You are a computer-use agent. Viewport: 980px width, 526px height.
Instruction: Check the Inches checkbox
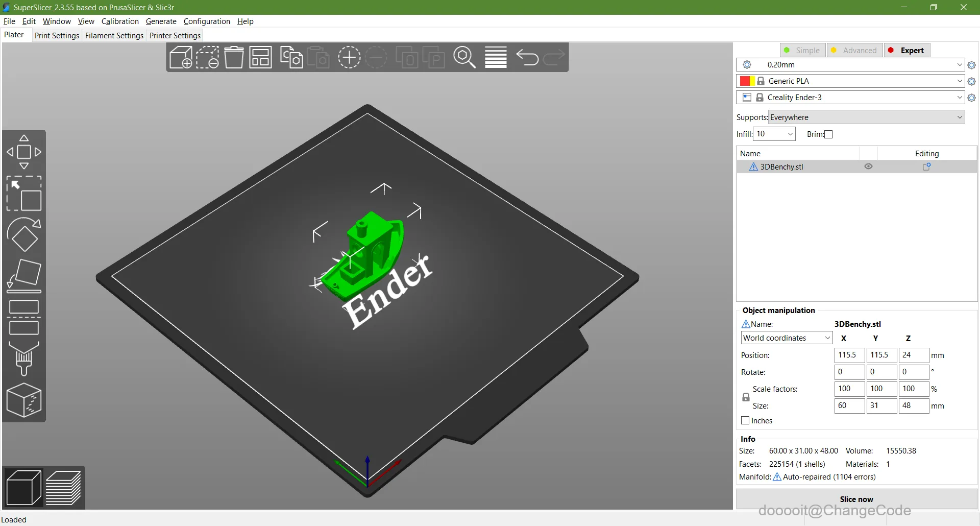pyautogui.click(x=745, y=420)
